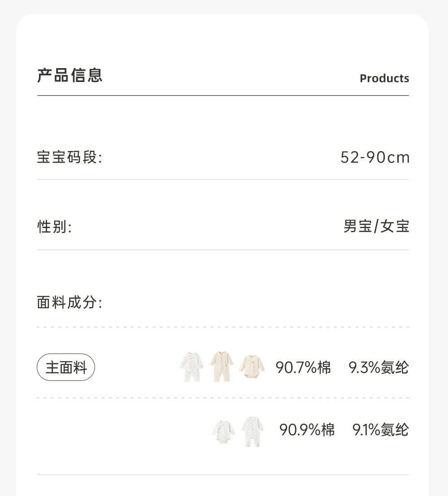This screenshot has width=448, height=496.
Task: Choose 女宝 in the gender value
Action: click(x=396, y=227)
